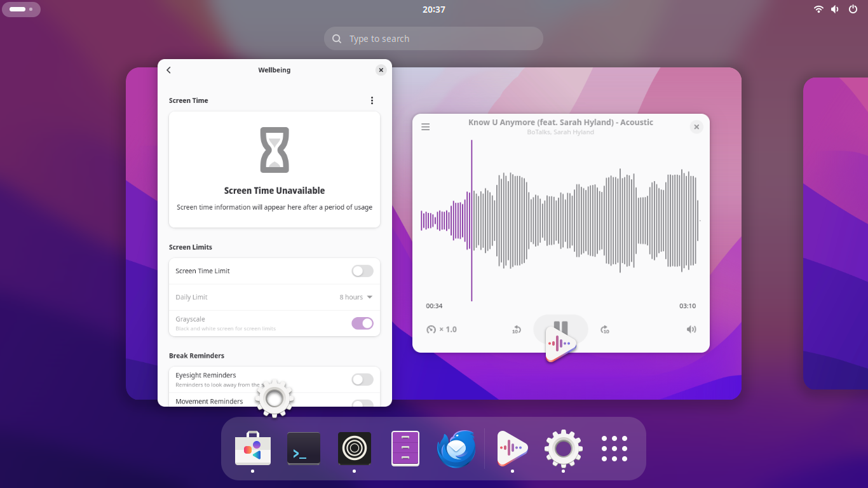Image resolution: width=868 pixels, height=488 pixels.
Task: Click the volume icon in the audio player
Action: point(691,329)
